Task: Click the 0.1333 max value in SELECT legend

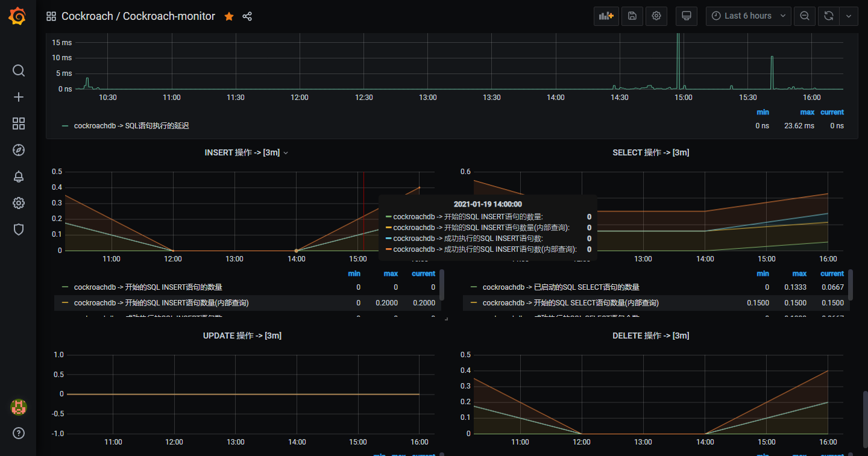Action: point(795,287)
